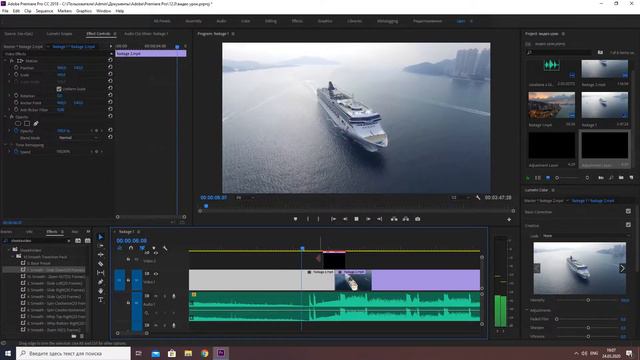Screen dimensions: 640x360
Task: Show next Look preview arrow
Action: pos(622,268)
